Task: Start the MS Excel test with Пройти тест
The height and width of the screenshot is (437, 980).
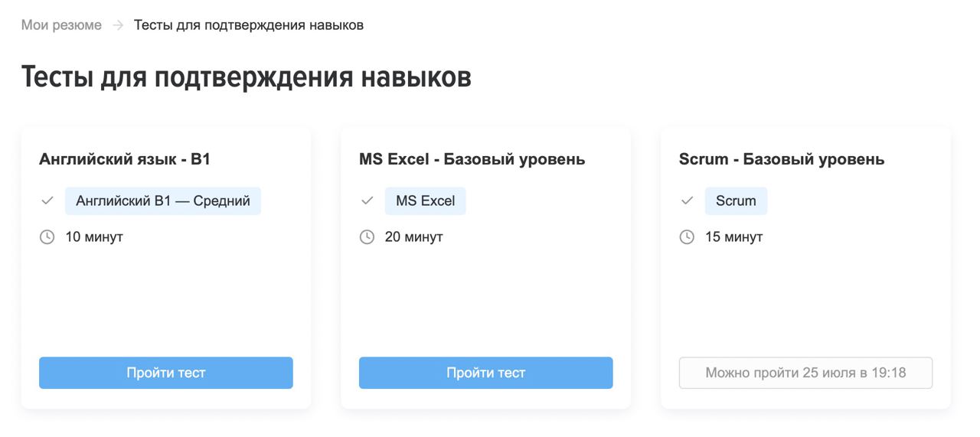Action: (x=486, y=373)
